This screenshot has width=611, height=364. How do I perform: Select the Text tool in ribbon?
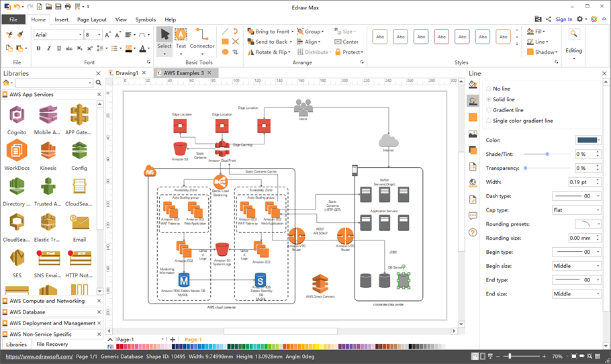pyautogui.click(x=181, y=39)
